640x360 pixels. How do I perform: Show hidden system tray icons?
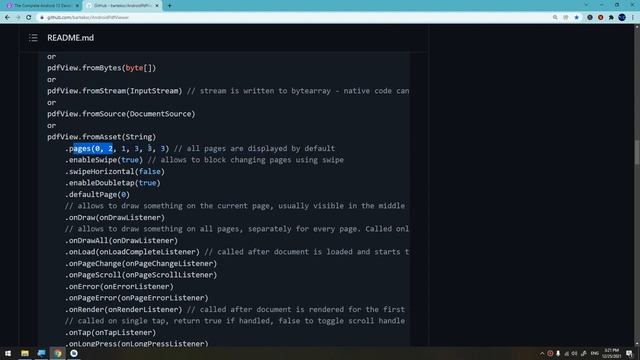pyautogui.click(x=542, y=353)
